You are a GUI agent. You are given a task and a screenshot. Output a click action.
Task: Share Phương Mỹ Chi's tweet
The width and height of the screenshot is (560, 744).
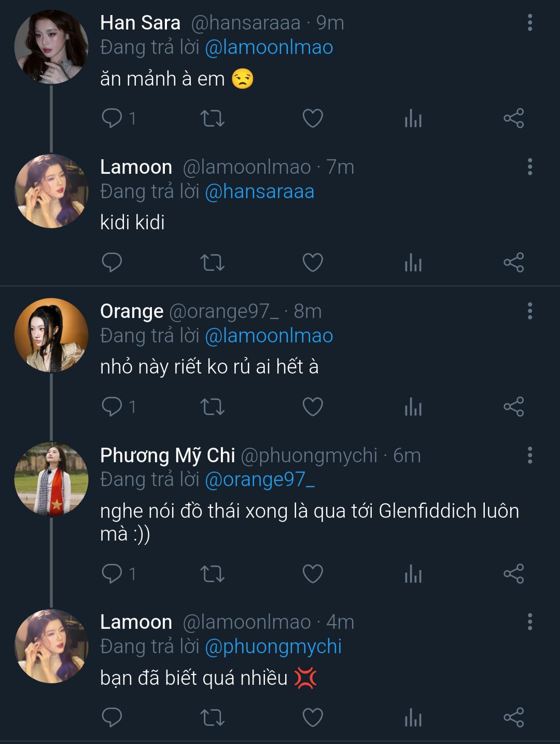pyautogui.click(x=513, y=574)
